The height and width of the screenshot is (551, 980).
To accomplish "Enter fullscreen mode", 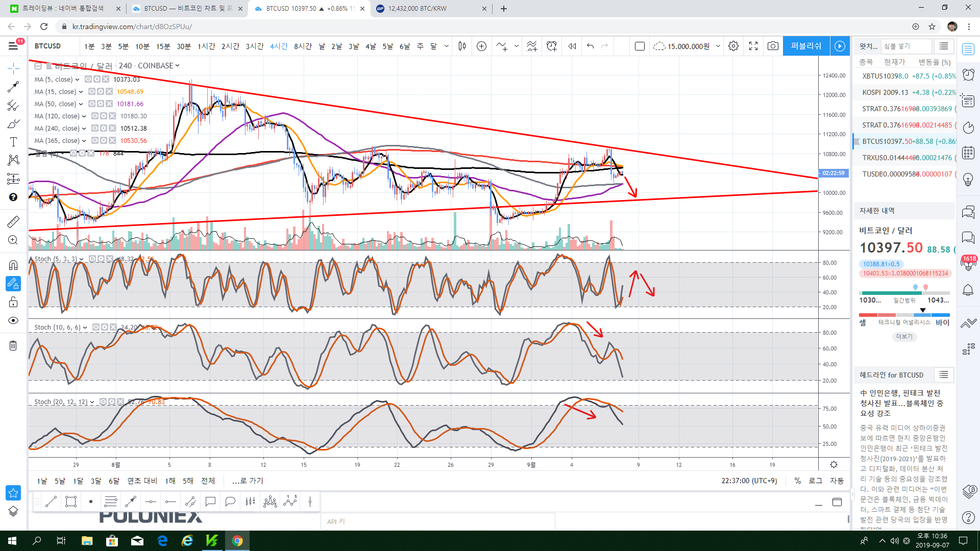I will pos(753,46).
